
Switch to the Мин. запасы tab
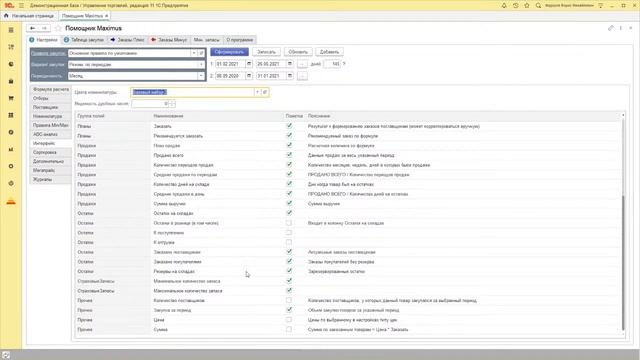[207, 40]
